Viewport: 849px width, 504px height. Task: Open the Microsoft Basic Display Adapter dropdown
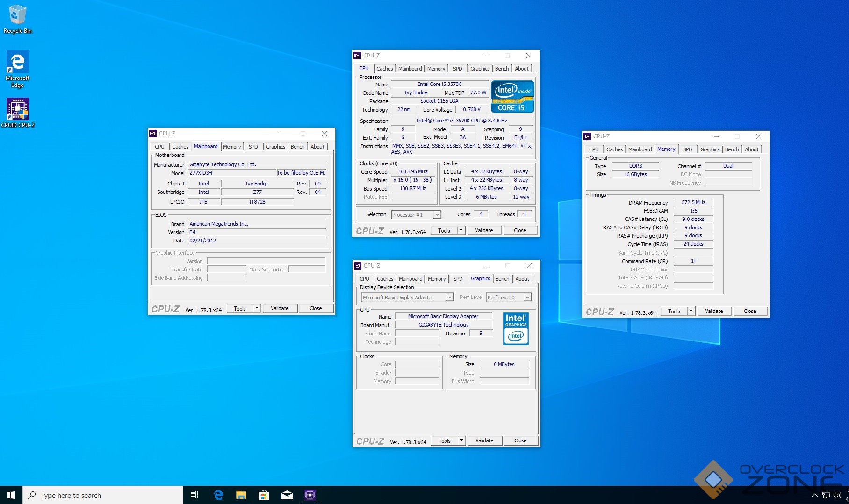(x=449, y=298)
